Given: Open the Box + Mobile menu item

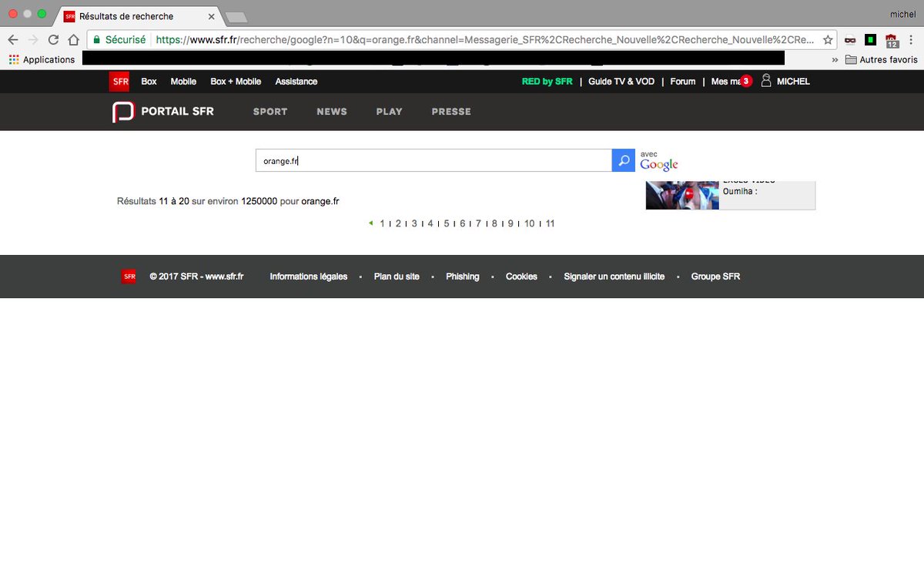Looking at the screenshot, I should (236, 81).
